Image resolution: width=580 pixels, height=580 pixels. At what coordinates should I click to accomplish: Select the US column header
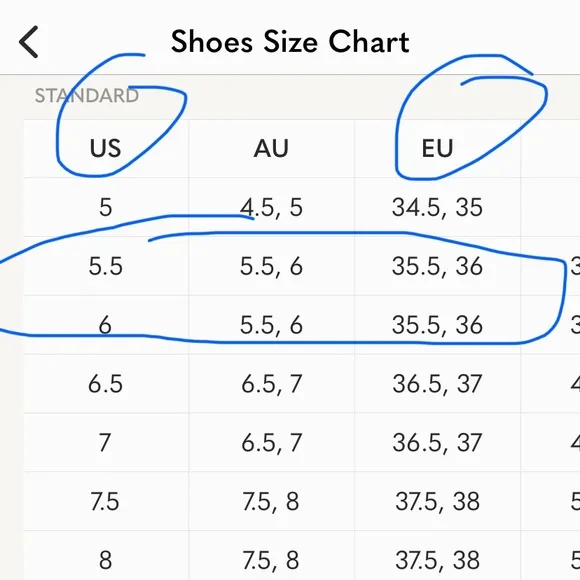(105, 148)
